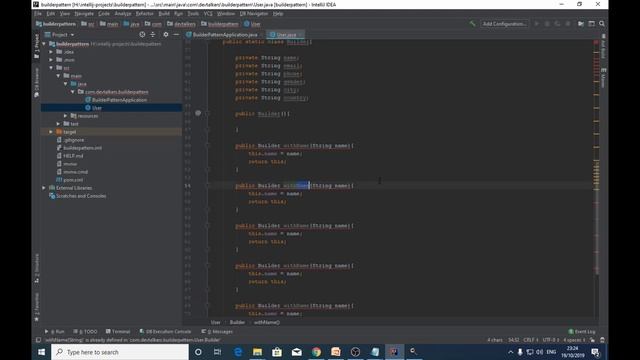Open the VCS menu

(x=208, y=13)
